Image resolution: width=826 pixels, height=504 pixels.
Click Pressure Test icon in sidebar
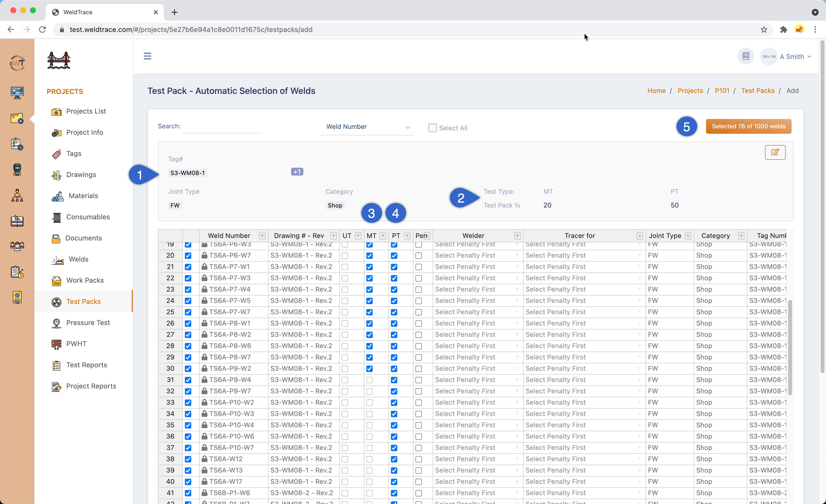56,323
